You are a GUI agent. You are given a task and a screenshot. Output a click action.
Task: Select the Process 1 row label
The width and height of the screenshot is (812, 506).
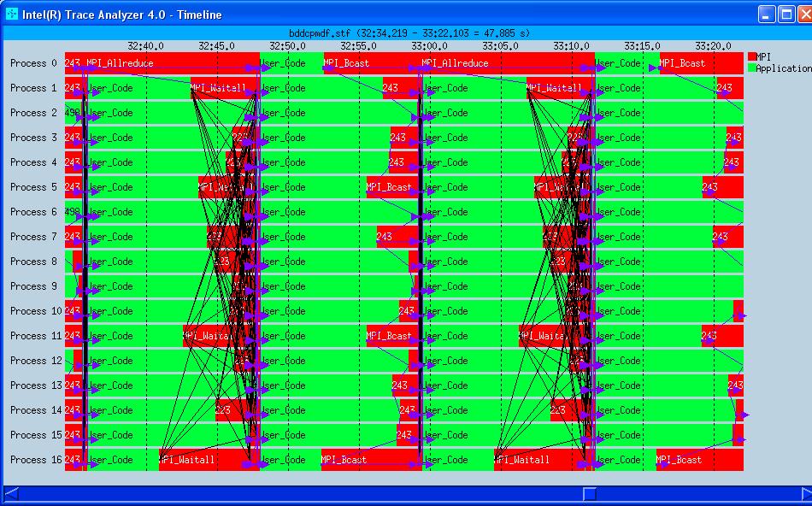[x=33, y=88]
